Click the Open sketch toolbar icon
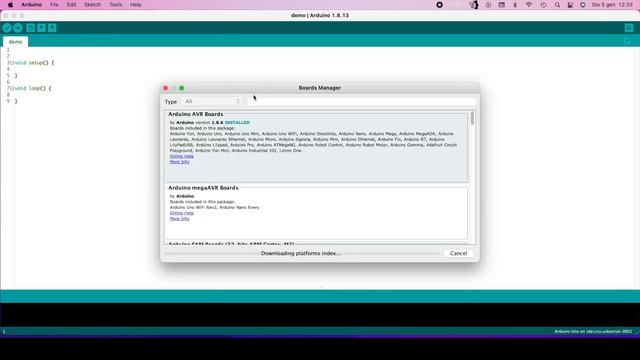This screenshot has width=640, height=360. coord(41,28)
